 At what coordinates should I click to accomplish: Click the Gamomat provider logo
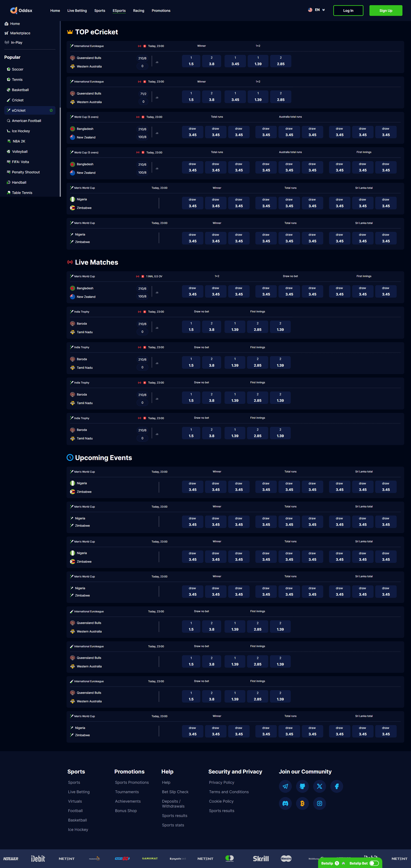(x=150, y=858)
